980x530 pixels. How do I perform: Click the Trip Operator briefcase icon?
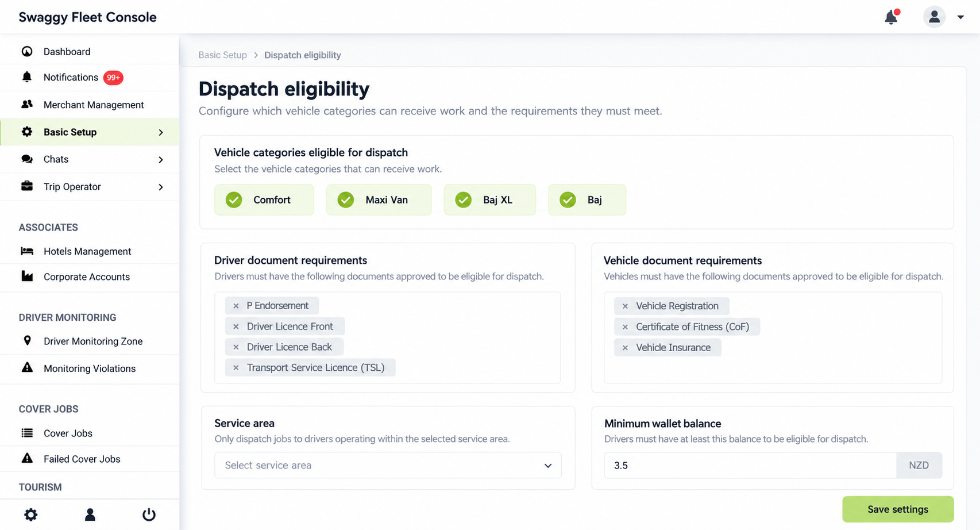click(x=27, y=186)
